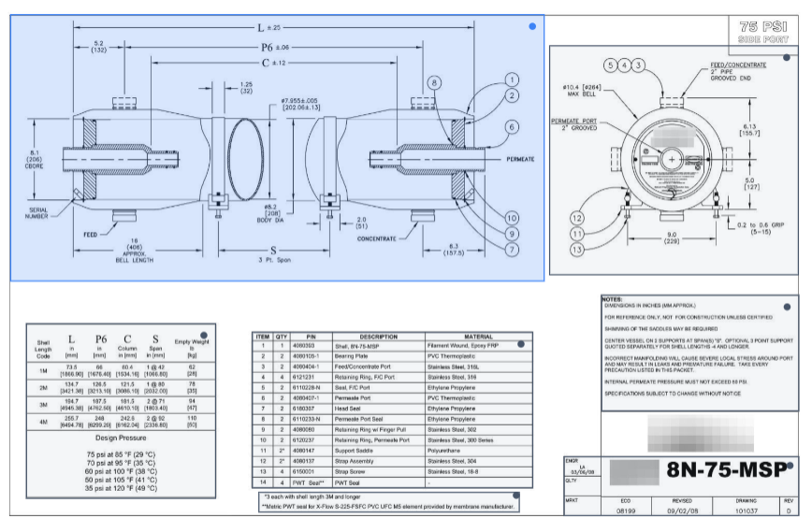Click callout balloon 10 in the side-view drawing

pyautogui.click(x=512, y=219)
